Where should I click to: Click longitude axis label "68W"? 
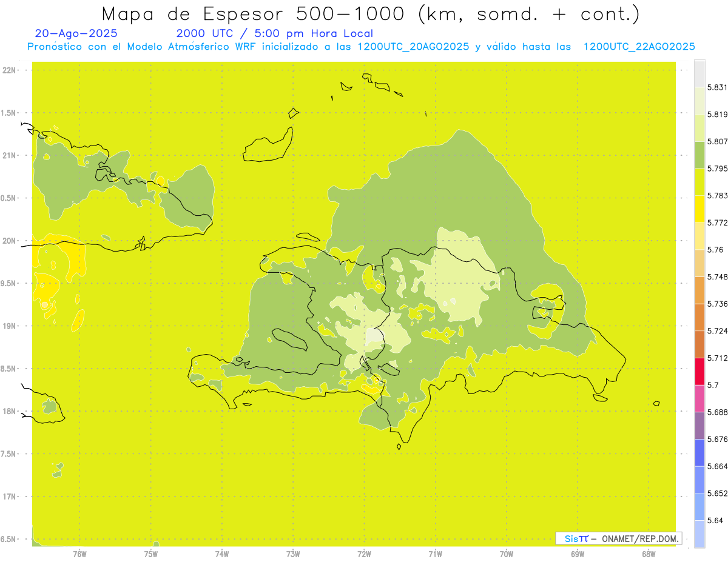tap(649, 554)
